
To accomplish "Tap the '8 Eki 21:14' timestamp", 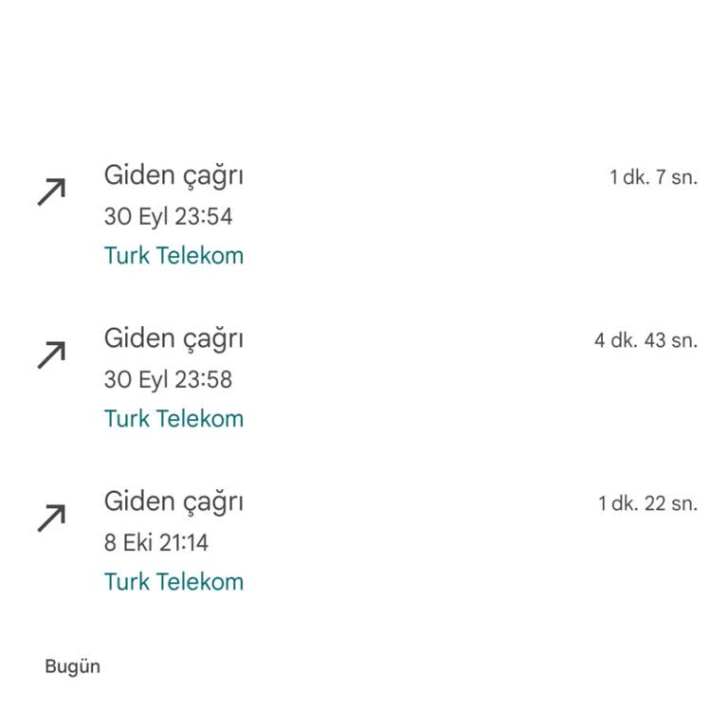I will click(x=155, y=543).
